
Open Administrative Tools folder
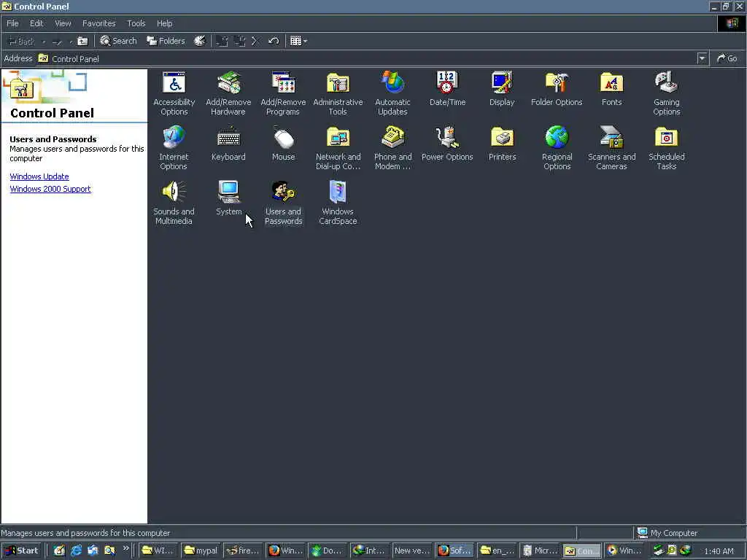click(x=338, y=93)
